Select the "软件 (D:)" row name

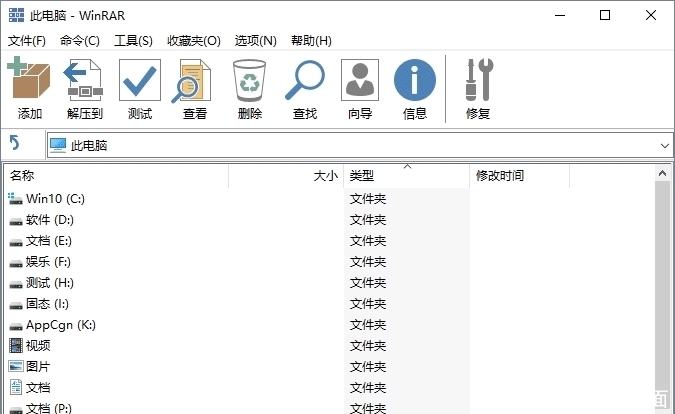pos(50,220)
